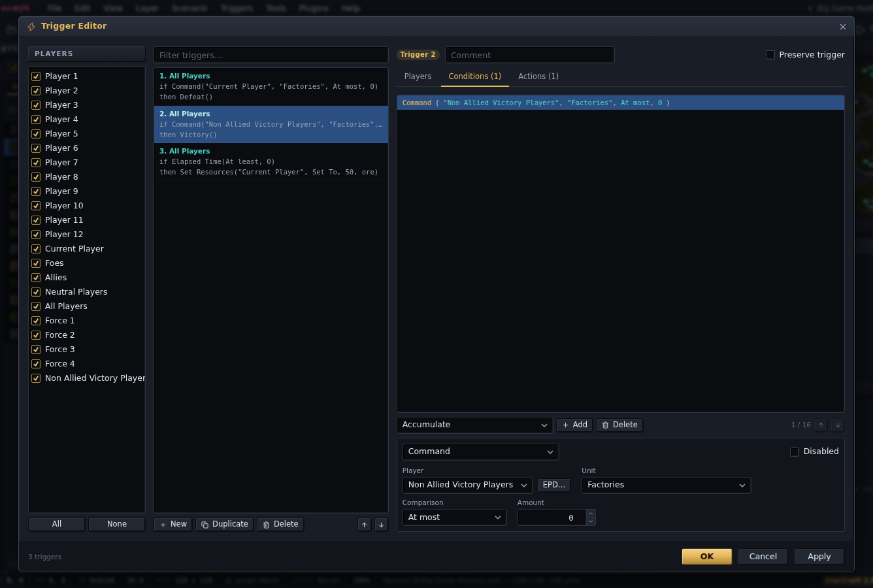Switch to the Actions (1) tab
The width and height of the screenshot is (873, 588).
(x=538, y=76)
